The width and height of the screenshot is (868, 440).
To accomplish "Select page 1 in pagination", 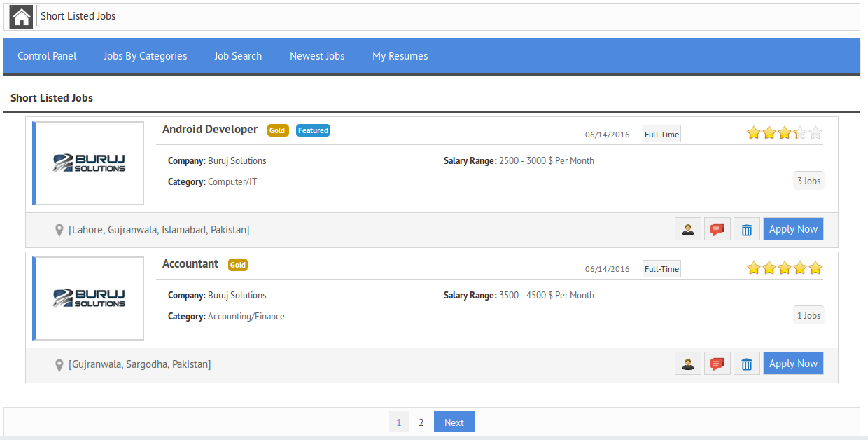I will 399,422.
